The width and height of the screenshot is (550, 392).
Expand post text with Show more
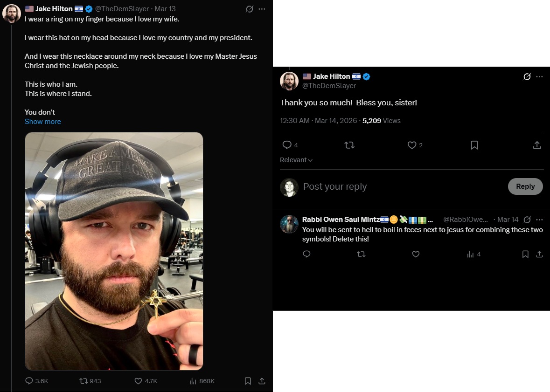pyautogui.click(x=43, y=122)
